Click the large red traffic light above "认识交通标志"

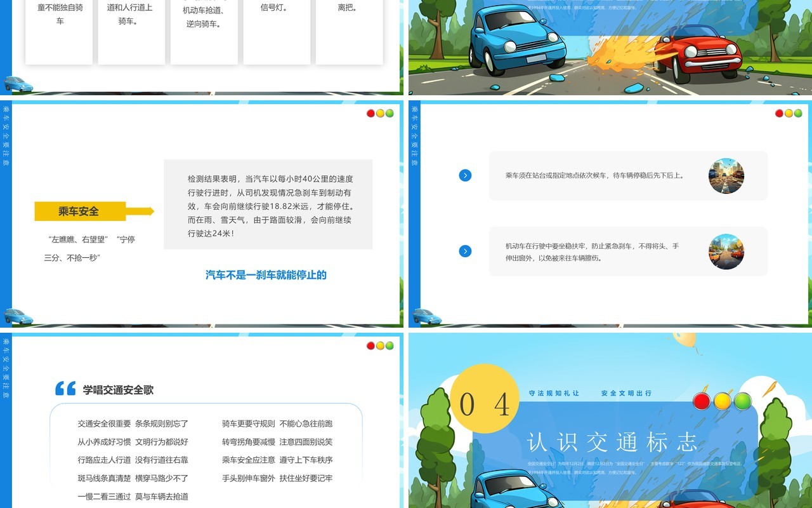point(702,401)
